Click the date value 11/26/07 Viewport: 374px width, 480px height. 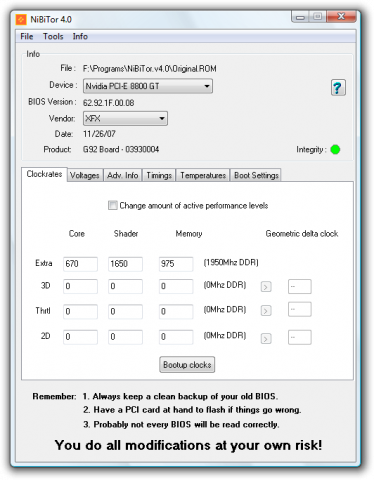[99, 134]
